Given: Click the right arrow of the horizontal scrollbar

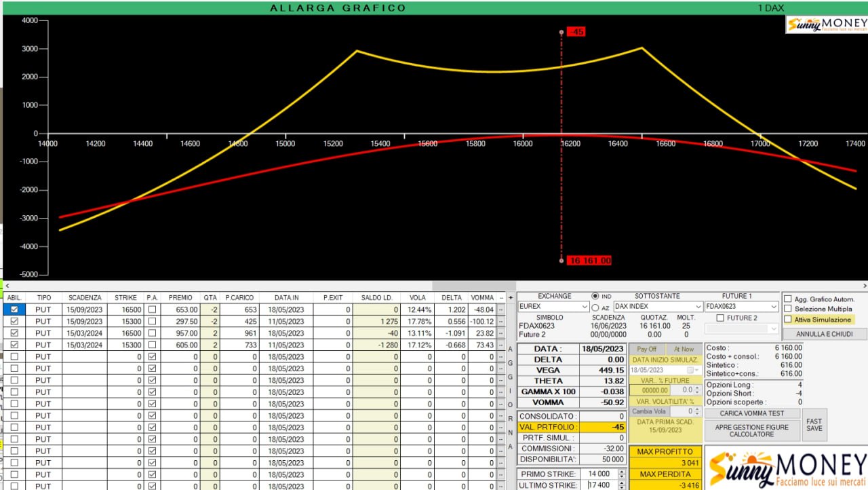Looking at the screenshot, I should (864, 286).
